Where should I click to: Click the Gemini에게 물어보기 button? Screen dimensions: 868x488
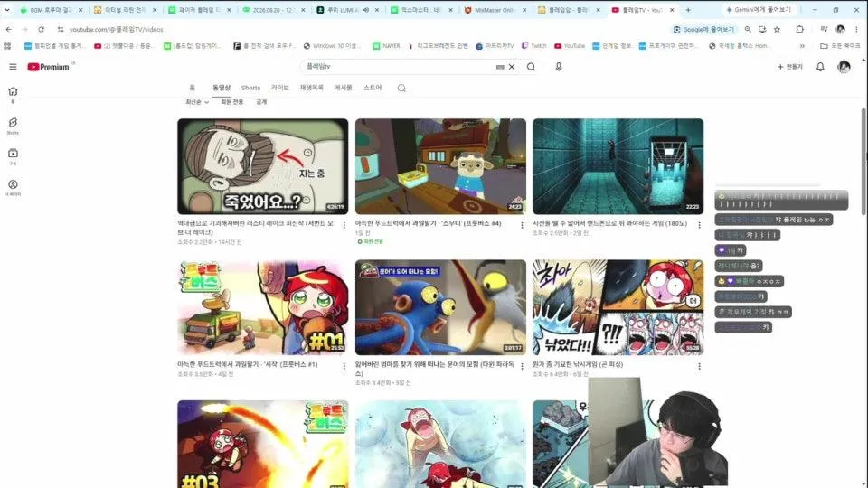(x=759, y=10)
